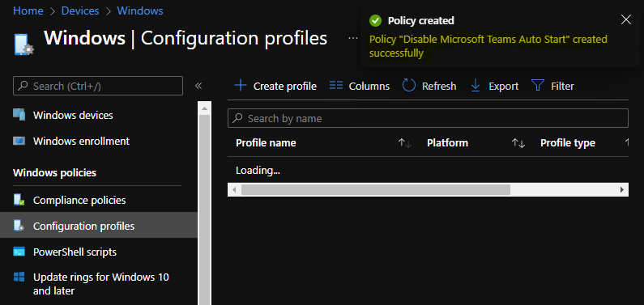
Task: Click the Windows devices icon
Action: click(19, 115)
